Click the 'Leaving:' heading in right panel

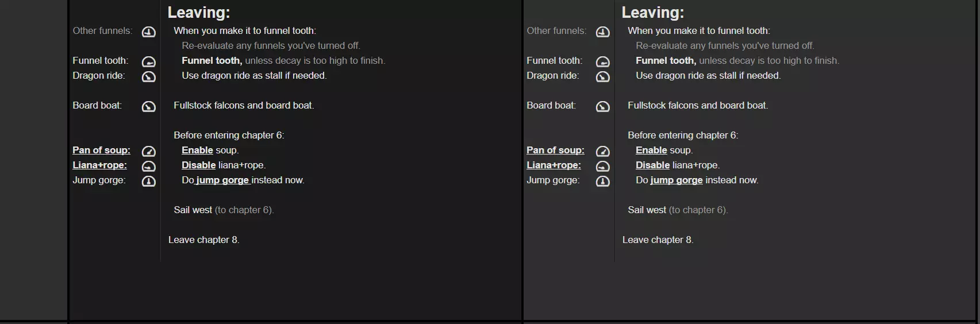tap(652, 13)
